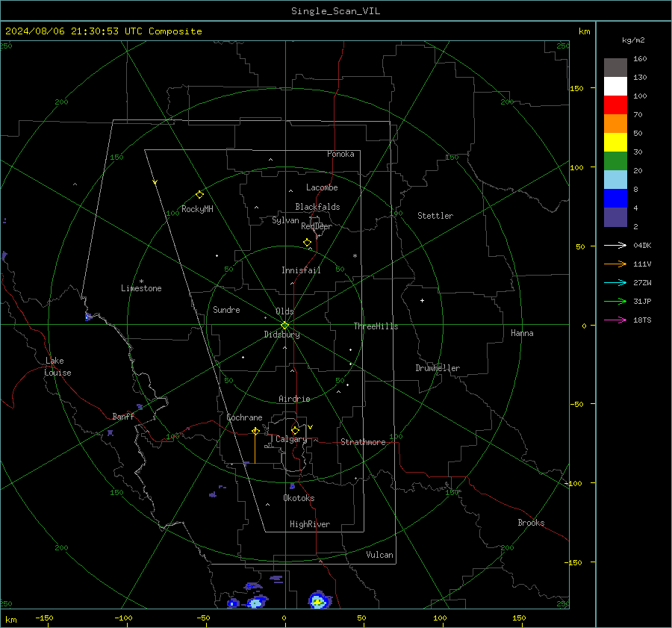
Task: Click the Sundre city label
Action: (226, 310)
